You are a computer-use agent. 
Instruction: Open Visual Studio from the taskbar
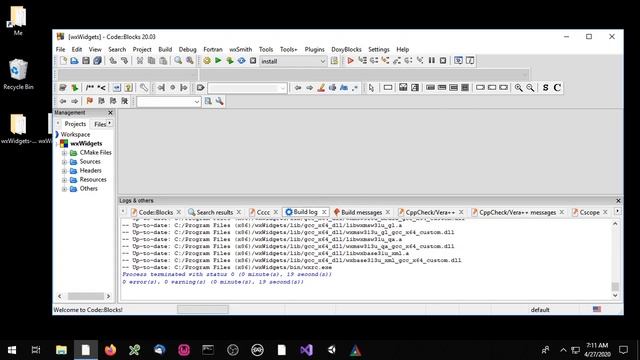[x=306, y=350]
